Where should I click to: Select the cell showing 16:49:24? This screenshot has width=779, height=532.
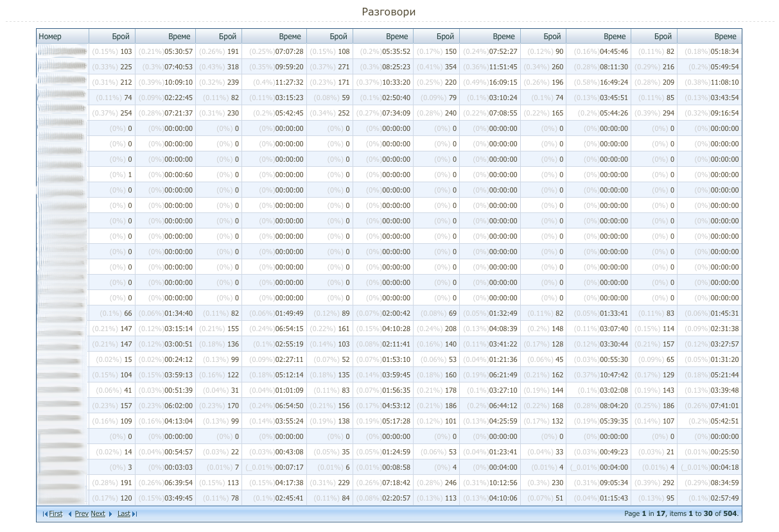614,82
